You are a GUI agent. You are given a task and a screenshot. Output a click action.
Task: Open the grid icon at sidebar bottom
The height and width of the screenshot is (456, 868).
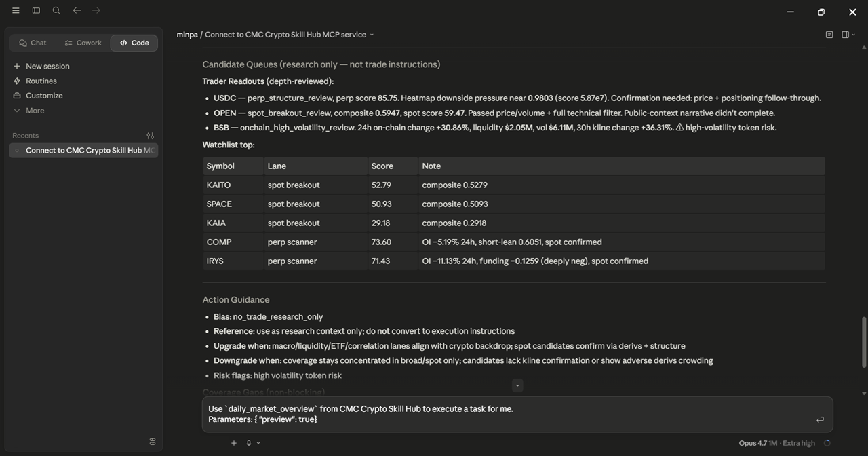point(153,442)
